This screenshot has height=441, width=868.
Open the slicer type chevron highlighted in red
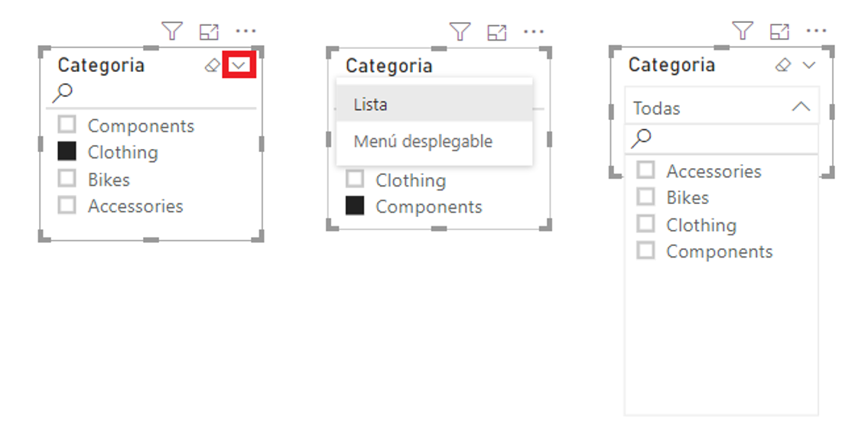click(239, 66)
